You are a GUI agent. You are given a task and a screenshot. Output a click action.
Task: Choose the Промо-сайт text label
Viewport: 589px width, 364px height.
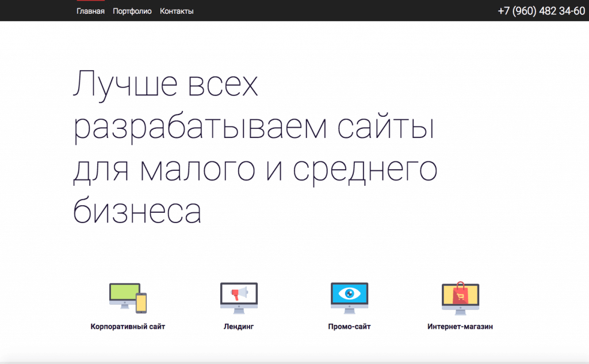[x=349, y=327]
